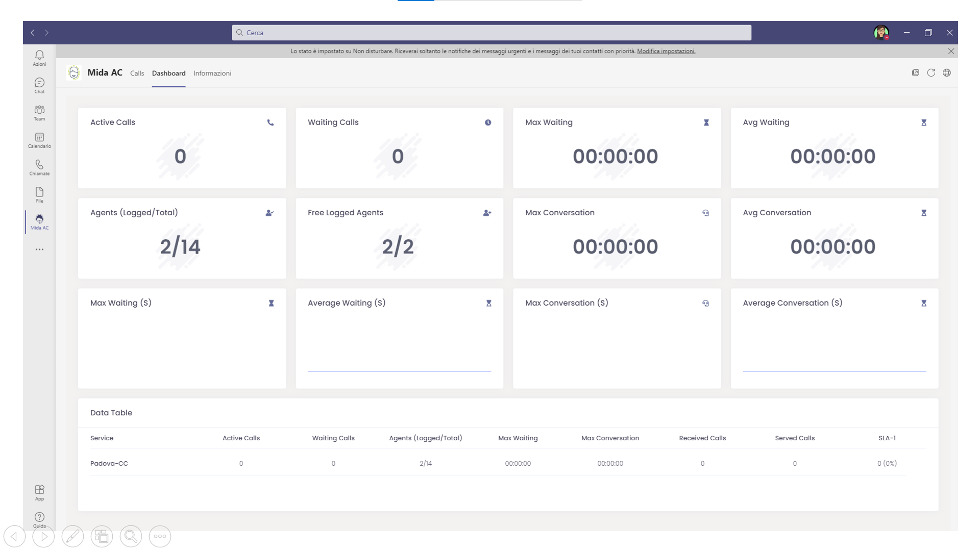Open the Informazioni tab

212,73
